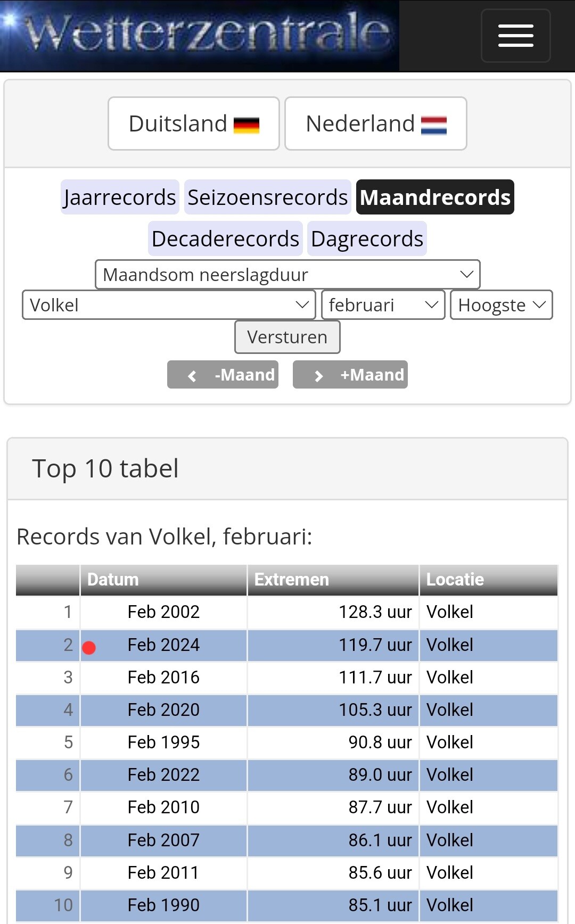The width and height of the screenshot is (575, 924).
Task: Click the right arrow next month icon
Action: [x=319, y=376]
